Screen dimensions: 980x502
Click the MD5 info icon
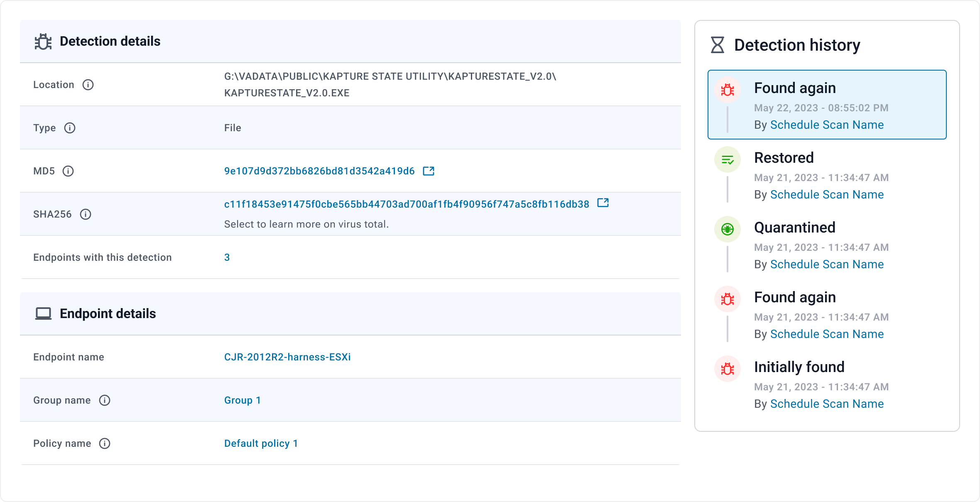pos(68,171)
